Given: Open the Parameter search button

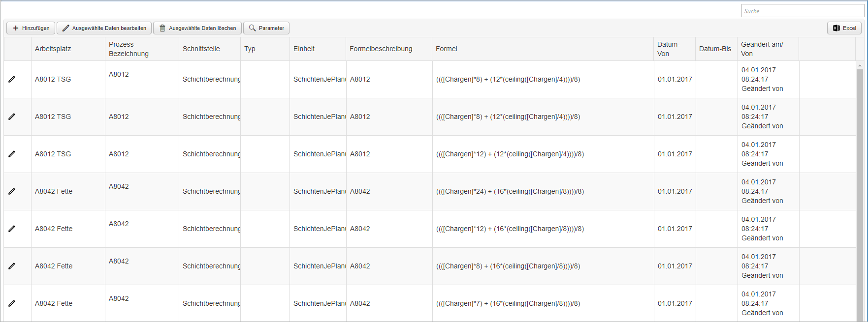Looking at the screenshot, I should pos(266,28).
